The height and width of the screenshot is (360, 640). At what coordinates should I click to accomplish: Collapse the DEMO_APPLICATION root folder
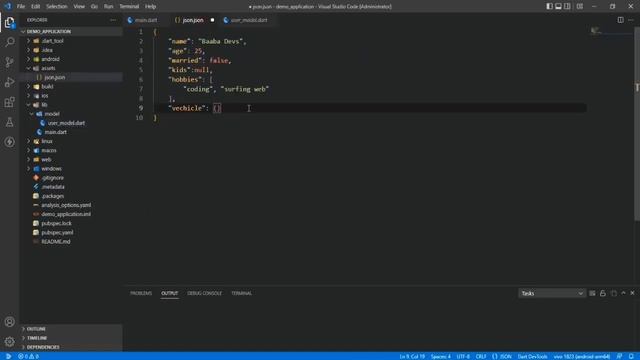pyautogui.click(x=71, y=31)
